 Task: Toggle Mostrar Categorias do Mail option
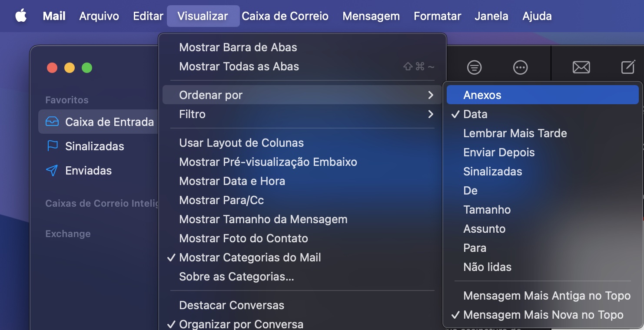[250, 257]
